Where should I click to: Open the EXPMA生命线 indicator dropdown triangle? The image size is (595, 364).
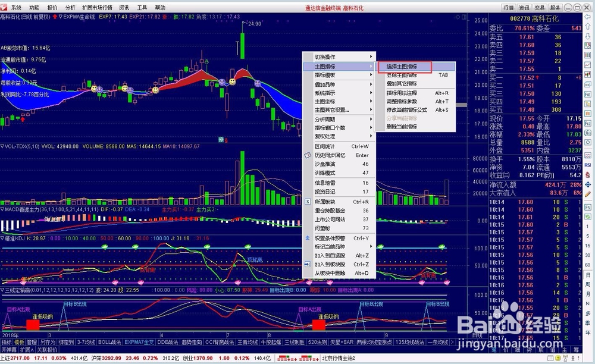click(x=60, y=17)
